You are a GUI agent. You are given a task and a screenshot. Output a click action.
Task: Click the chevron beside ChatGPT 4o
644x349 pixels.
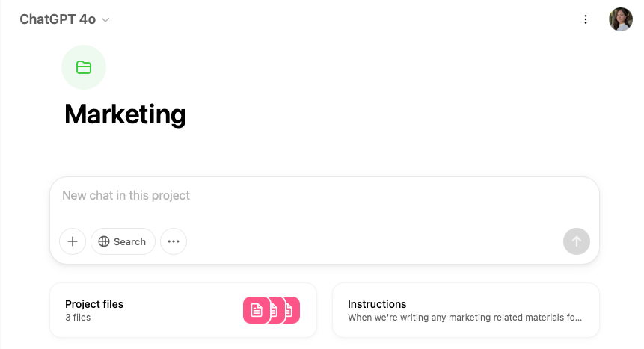105,19
